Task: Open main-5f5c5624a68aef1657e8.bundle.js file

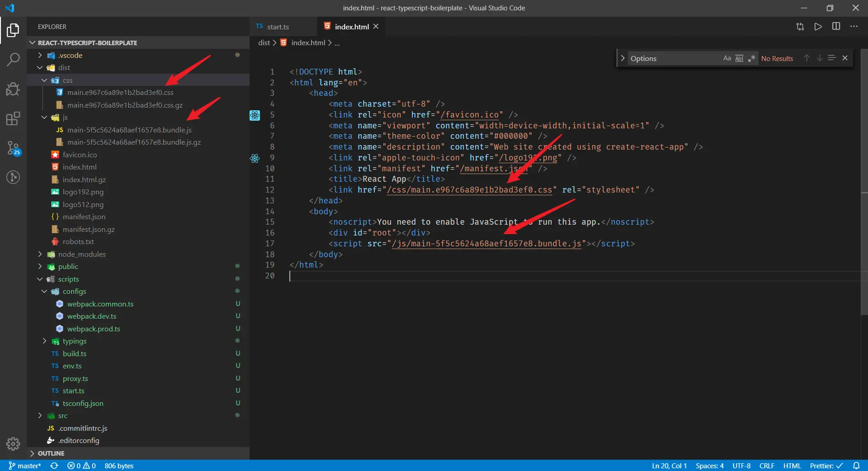Action: pos(129,130)
